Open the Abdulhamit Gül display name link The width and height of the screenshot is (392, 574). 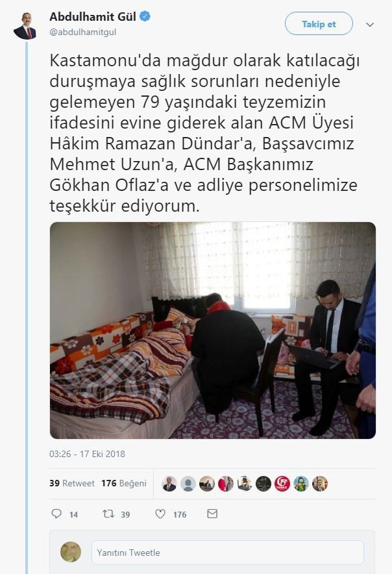(x=93, y=16)
